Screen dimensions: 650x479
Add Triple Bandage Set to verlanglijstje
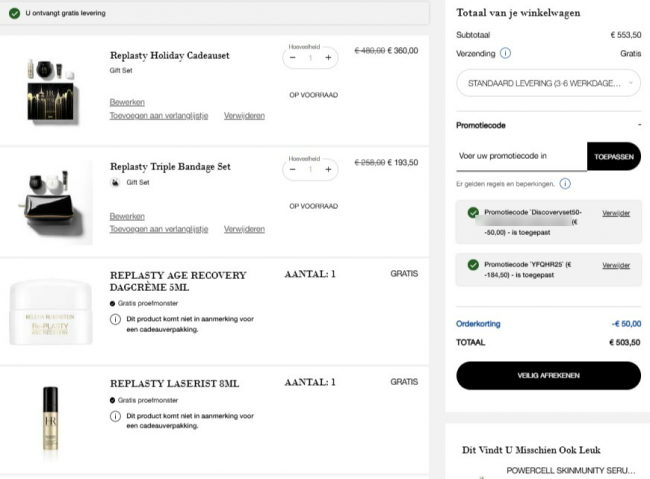[x=159, y=229]
